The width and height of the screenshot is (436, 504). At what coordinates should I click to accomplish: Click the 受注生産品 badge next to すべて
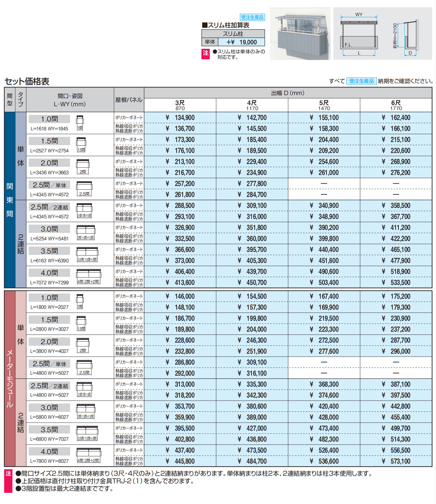[x=361, y=81]
